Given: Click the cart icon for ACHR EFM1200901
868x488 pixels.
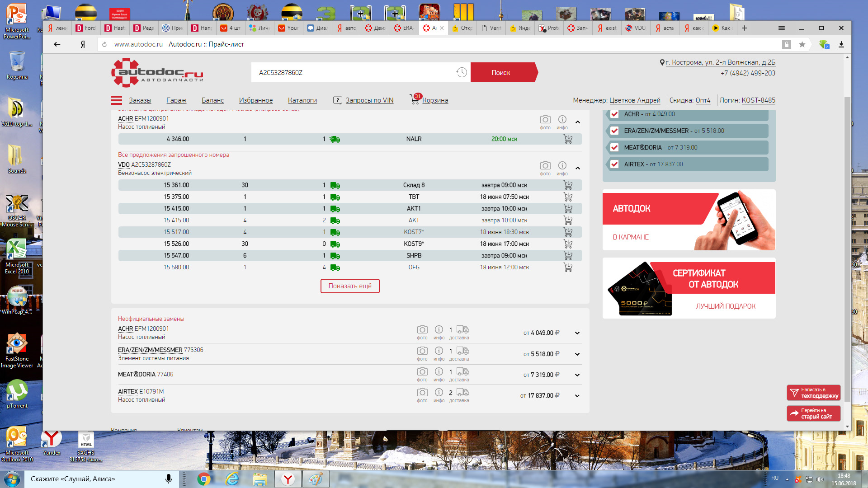Looking at the screenshot, I should [x=567, y=138].
